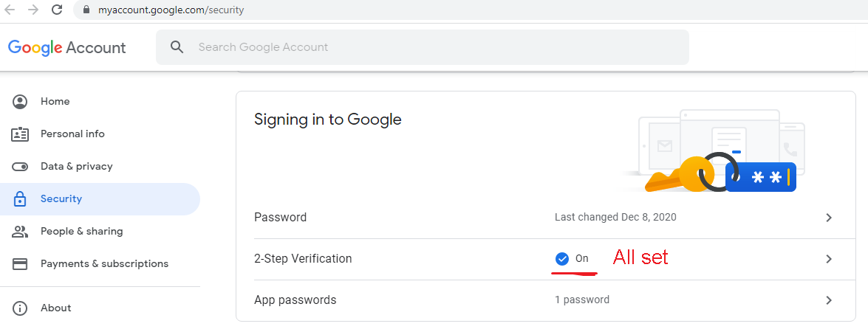Go back with the browser back arrow

coord(10,10)
